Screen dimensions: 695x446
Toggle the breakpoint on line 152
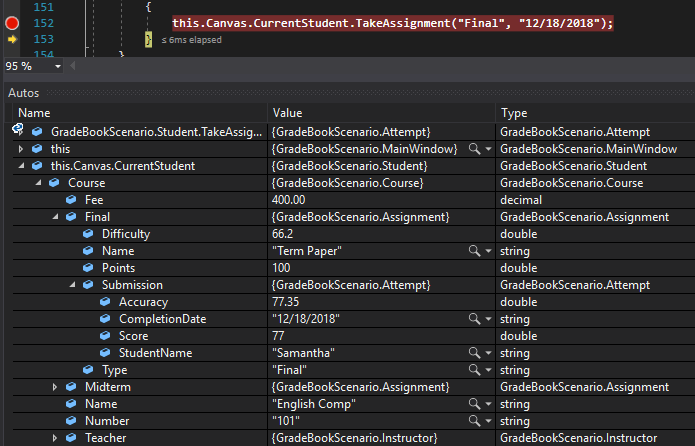click(12, 23)
